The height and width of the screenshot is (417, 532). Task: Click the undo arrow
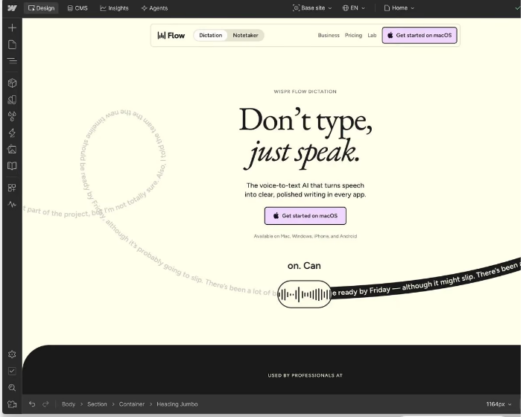tap(32, 404)
